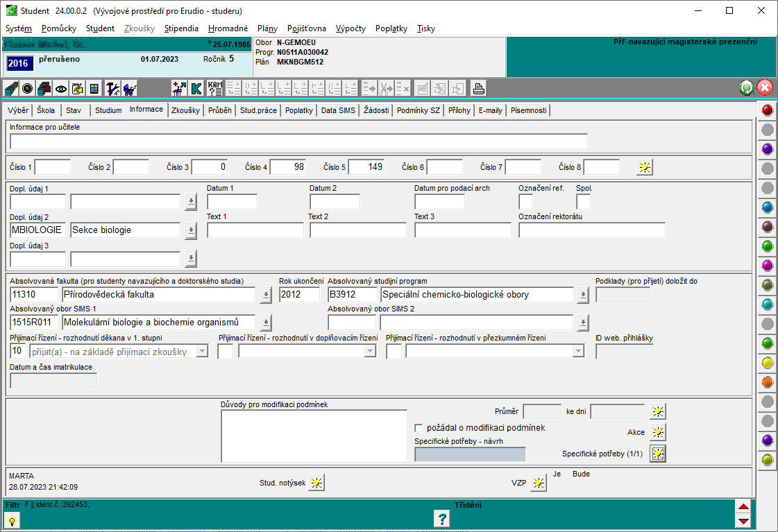Image resolution: width=778 pixels, height=532 pixels.
Task: Click the KAM toolbar icon
Action: click(214, 89)
